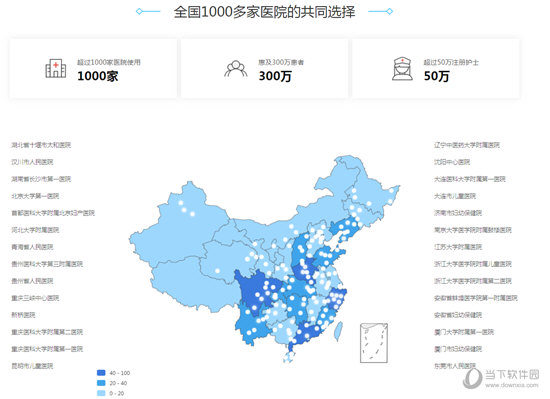Click the hospital building icon
The height and width of the screenshot is (399, 550).
[55, 68]
